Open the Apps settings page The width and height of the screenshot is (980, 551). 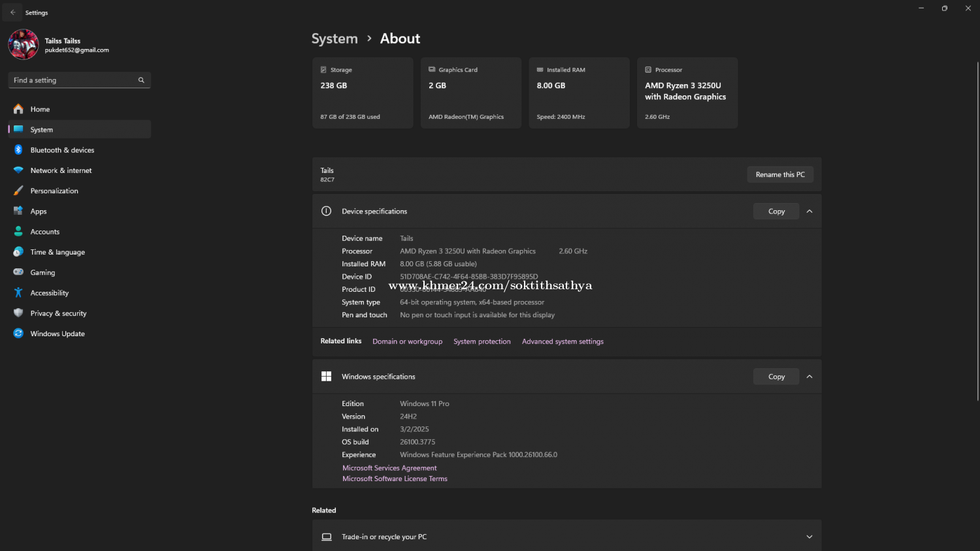[x=79, y=211]
